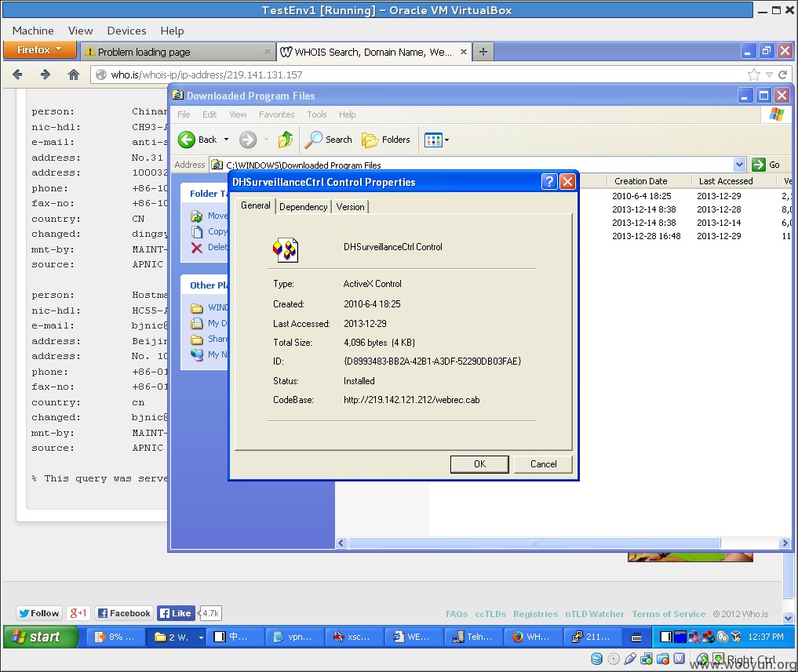The width and height of the screenshot is (798, 672).
Task: Open the Teln... taskbar item
Action: 473,637
